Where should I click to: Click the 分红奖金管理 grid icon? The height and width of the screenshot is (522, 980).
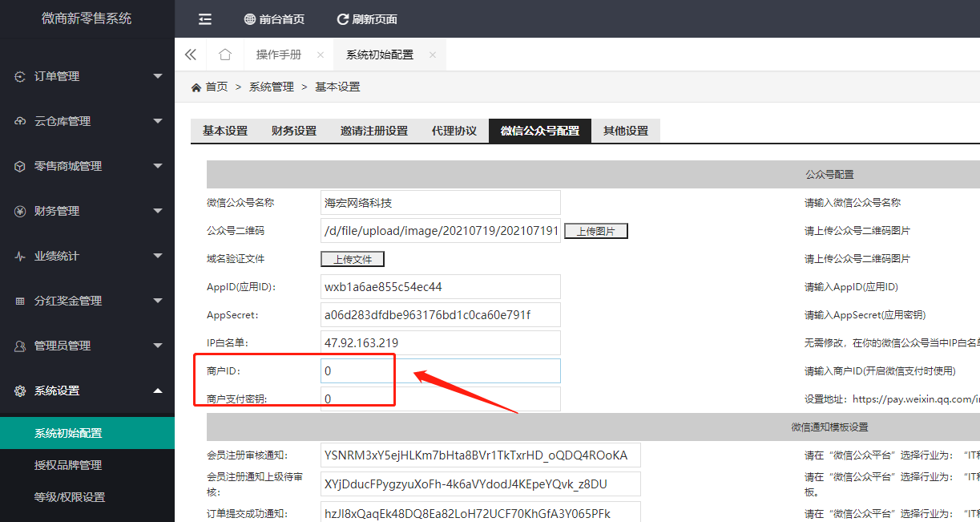pos(21,301)
